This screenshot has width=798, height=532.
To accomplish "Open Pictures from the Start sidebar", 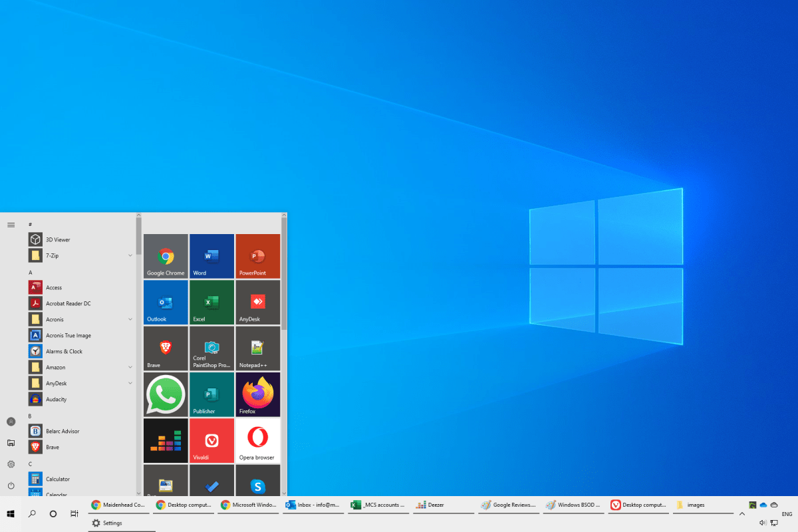I will [11, 443].
